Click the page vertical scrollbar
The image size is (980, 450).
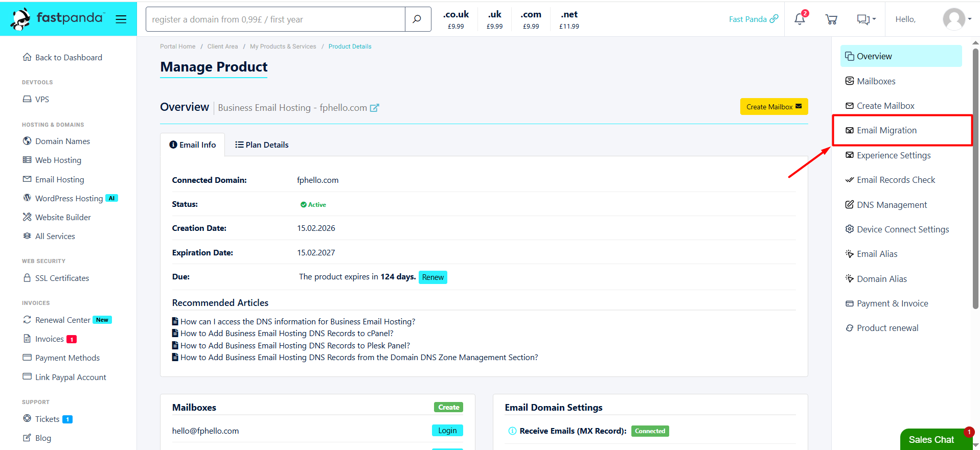[x=975, y=179]
